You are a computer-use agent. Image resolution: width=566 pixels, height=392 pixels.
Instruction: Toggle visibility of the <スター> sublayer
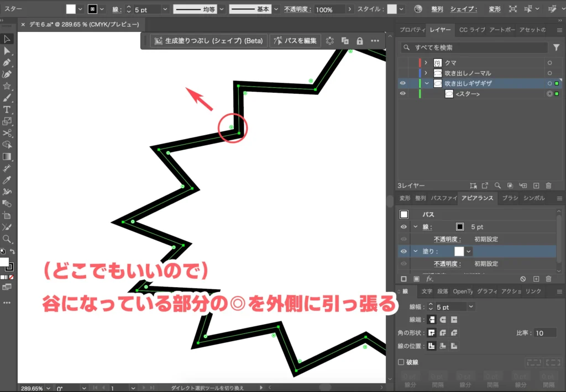click(403, 93)
